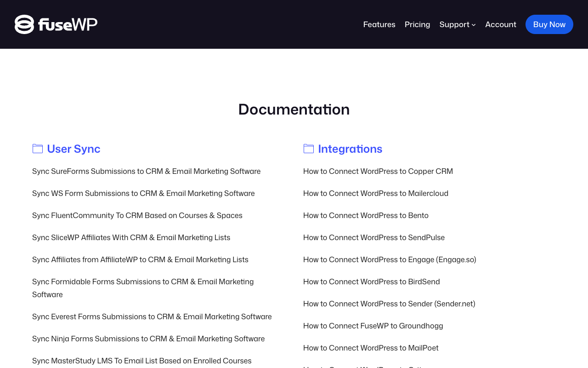
Task: Click the FuseWP logo
Action: (56, 24)
